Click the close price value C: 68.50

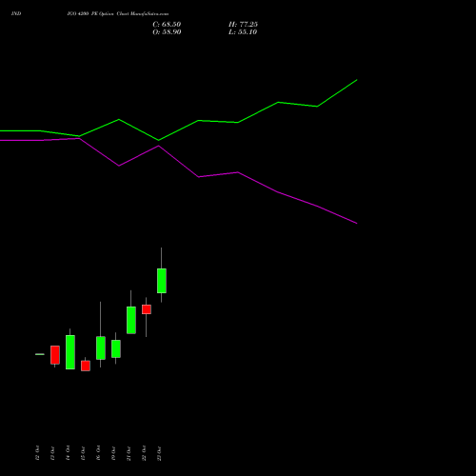(167, 25)
